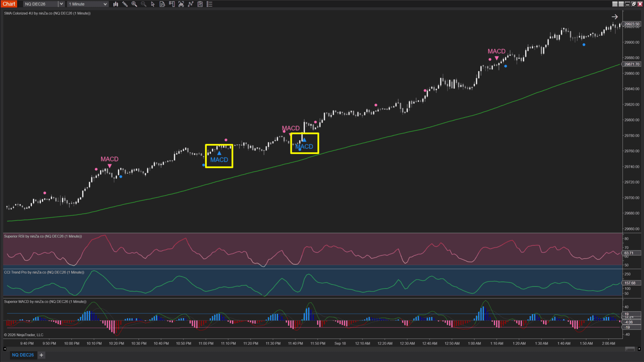This screenshot has width=644, height=362.
Task: Open the 1 Minute interval dropdown
Action: 88,4
